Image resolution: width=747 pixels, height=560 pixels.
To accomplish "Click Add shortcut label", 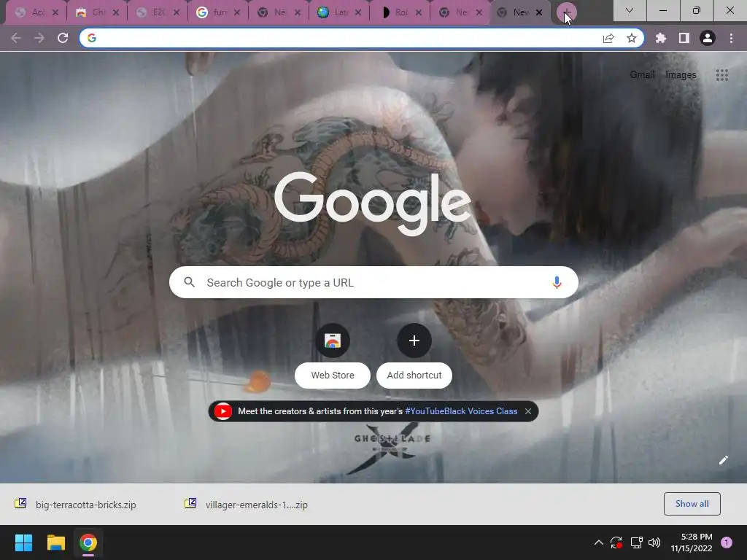I will click(x=414, y=376).
